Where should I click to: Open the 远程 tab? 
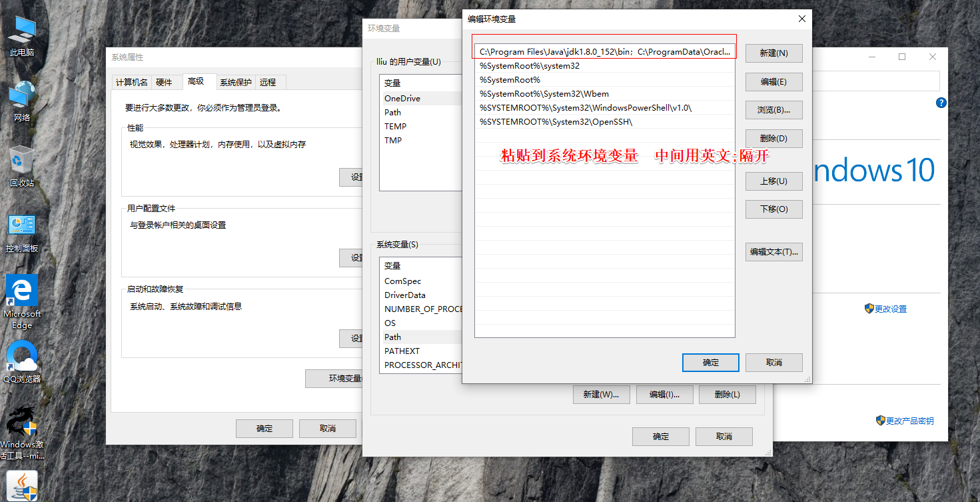pyautogui.click(x=268, y=83)
